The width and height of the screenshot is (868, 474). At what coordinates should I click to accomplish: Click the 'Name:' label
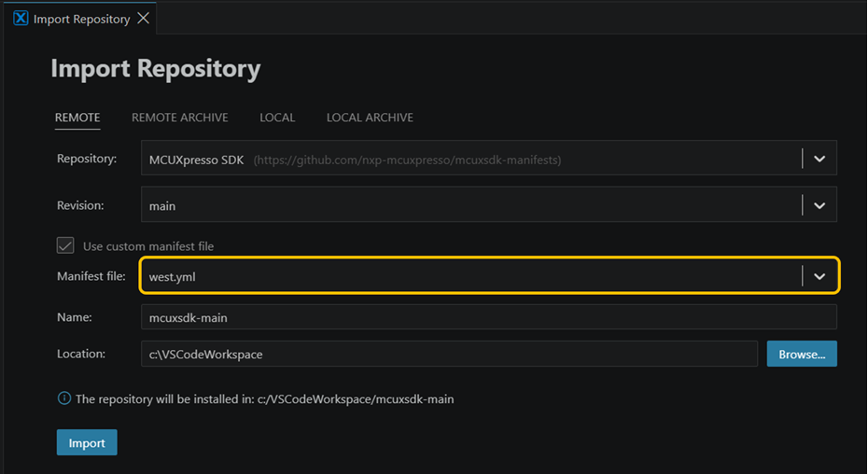(74, 317)
